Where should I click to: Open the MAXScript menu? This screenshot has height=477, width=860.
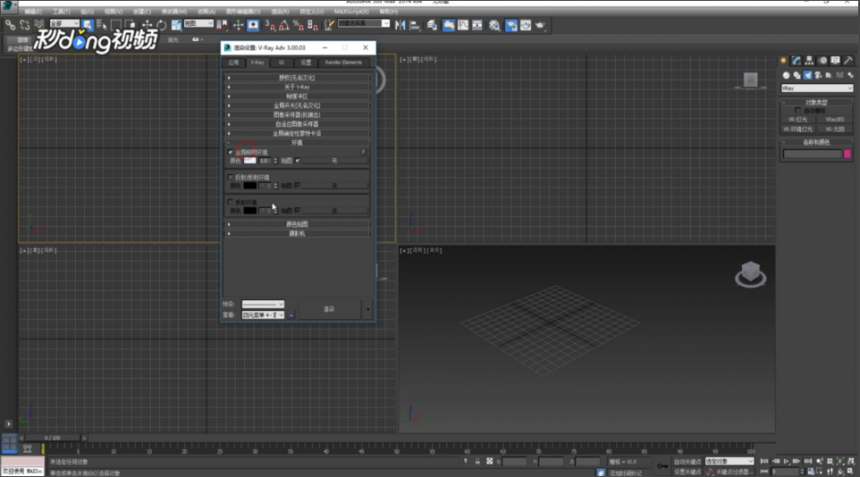pyautogui.click(x=352, y=12)
